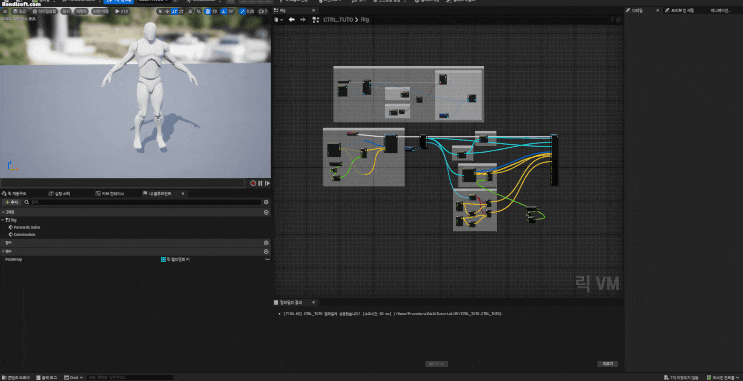Open the graph bookmarks dropdown icon

click(278, 20)
